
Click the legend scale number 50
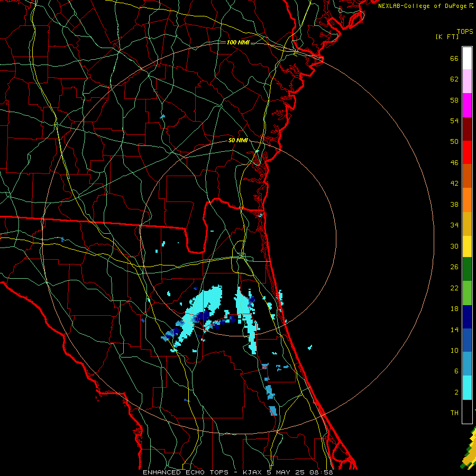(454, 142)
